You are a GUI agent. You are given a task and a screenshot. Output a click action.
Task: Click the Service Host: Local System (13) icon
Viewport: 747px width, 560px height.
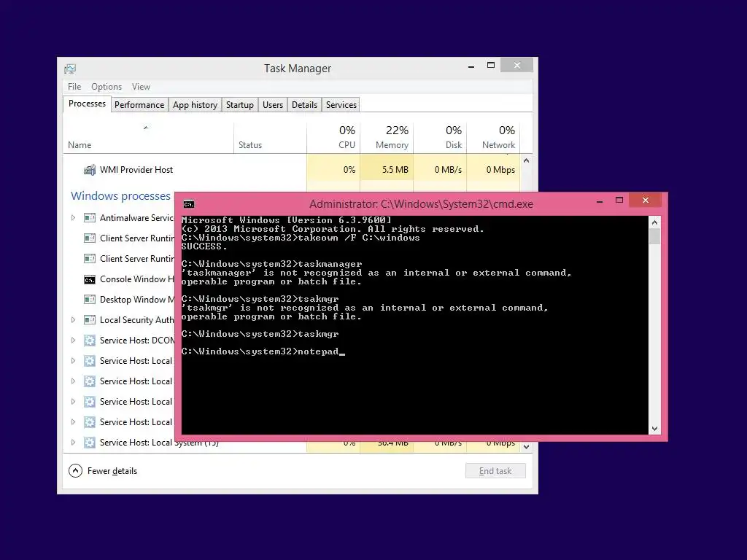[90, 443]
